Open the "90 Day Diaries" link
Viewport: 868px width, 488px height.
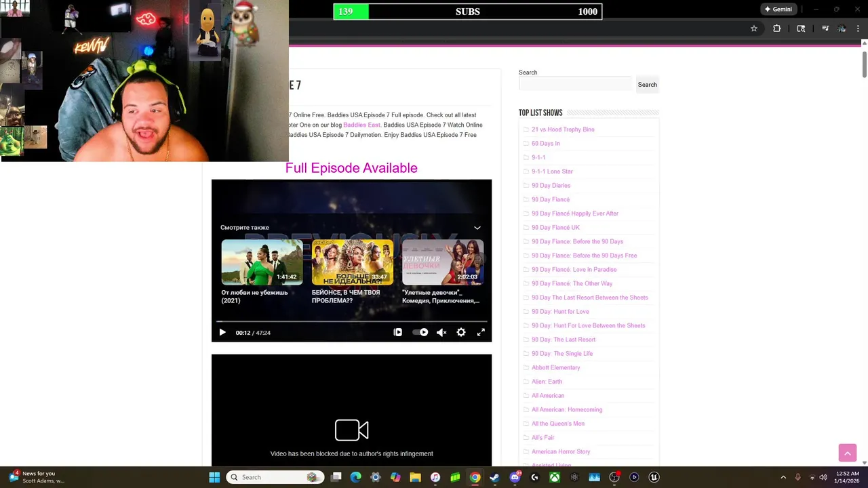click(551, 186)
